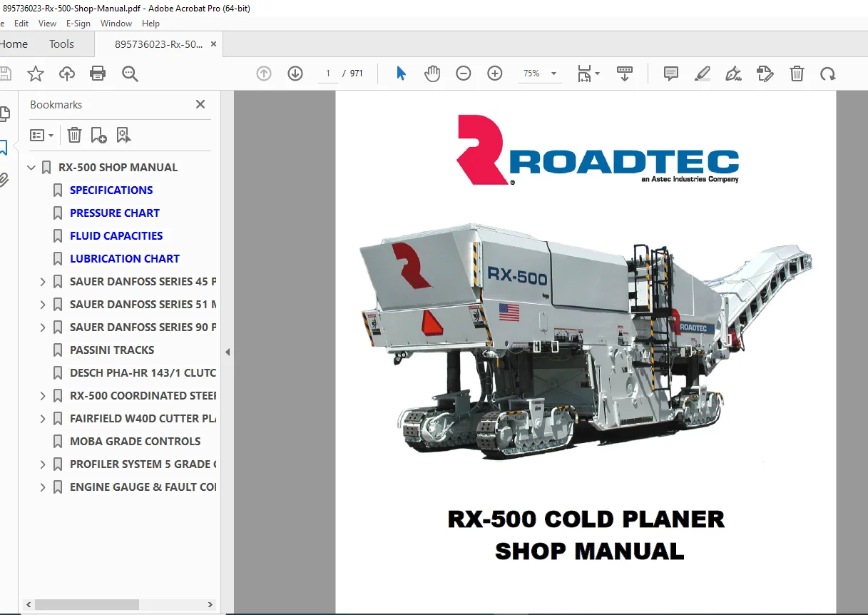Expand SAUER DANFOSS SERIES 51 bookmark
Image resolution: width=868 pixels, height=615 pixels.
pos(43,305)
